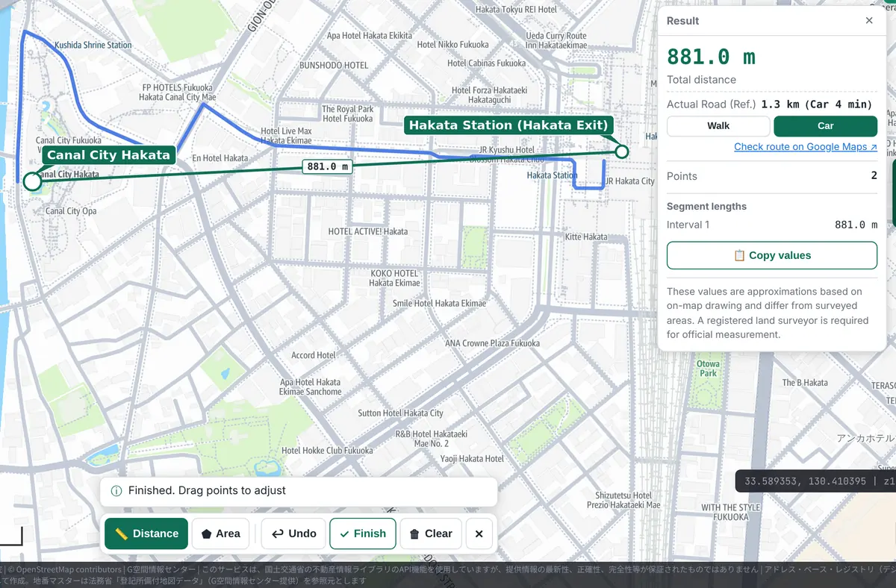Click the Yaoji Hakata Hotel label

[472, 459]
